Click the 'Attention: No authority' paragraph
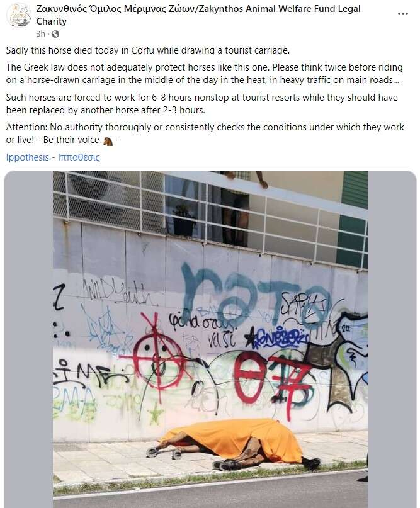Viewport: 420px width, 508px height. pyautogui.click(x=205, y=133)
